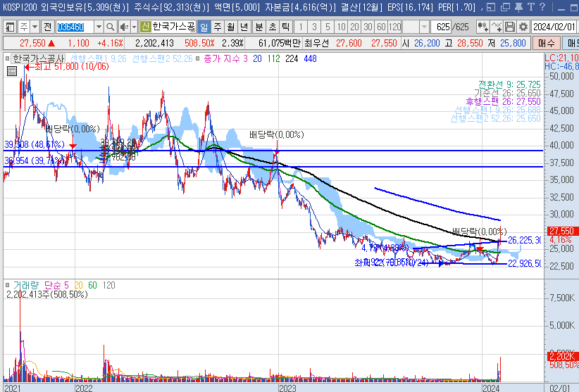Click the add indicator line icon
This screenshot has width=579, height=392.
tap(497, 27)
